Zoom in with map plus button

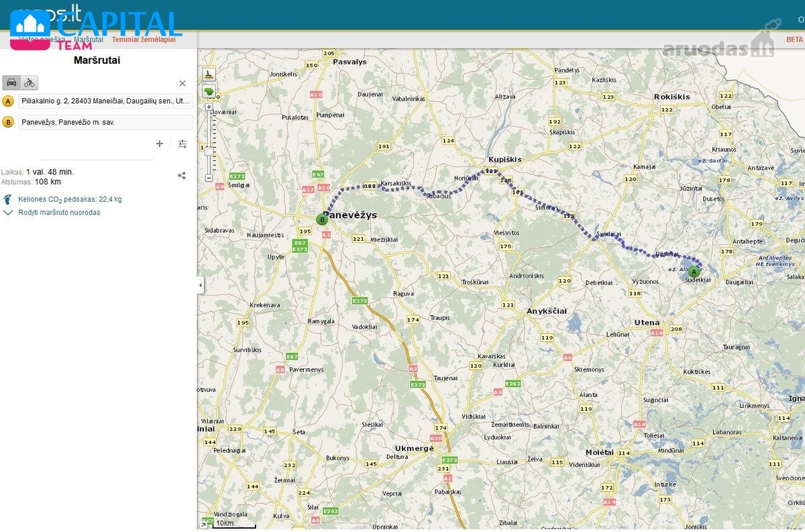pyautogui.click(x=209, y=107)
